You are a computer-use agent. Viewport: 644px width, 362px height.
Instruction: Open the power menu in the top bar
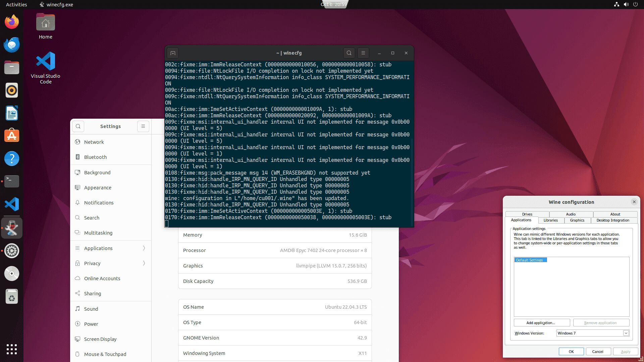click(635, 4)
